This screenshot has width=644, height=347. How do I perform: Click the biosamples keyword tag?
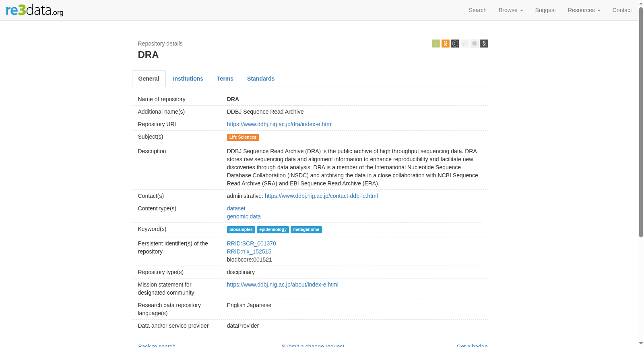241,230
